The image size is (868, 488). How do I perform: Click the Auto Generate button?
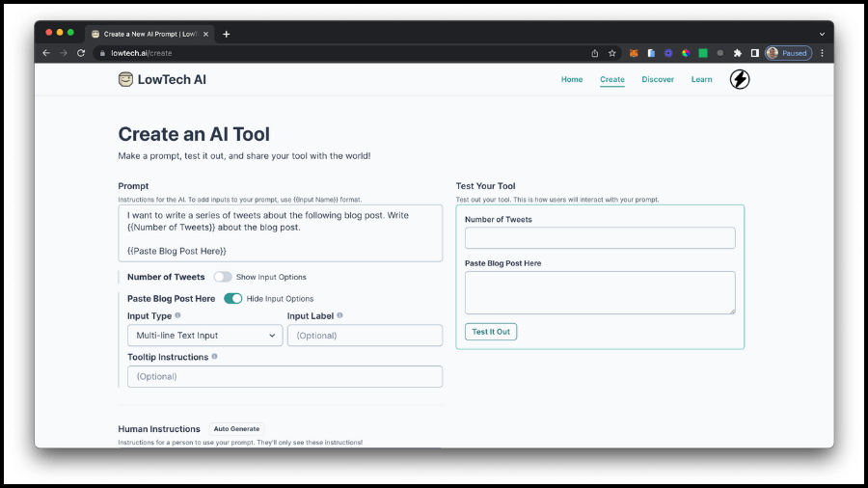click(x=236, y=429)
